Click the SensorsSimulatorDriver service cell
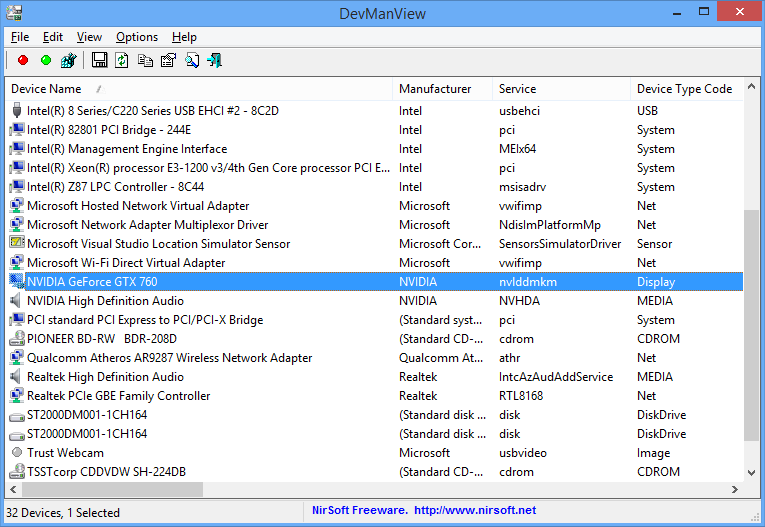 (560, 243)
